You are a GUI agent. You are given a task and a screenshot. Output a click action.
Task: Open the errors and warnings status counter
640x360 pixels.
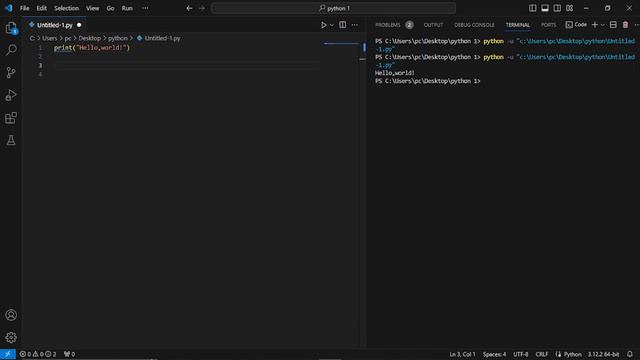pyautogui.click(x=38, y=354)
